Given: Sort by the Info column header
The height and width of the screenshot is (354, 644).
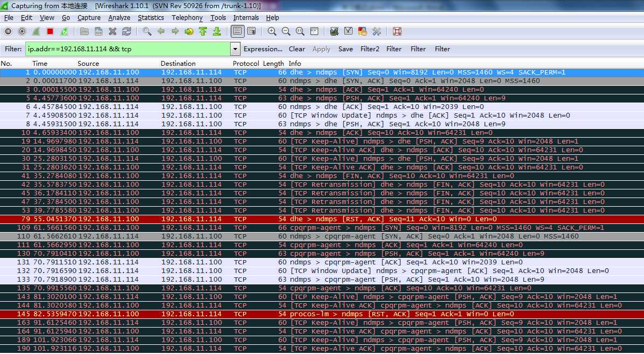Looking at the screenshot, I should (x=295, y=63).
